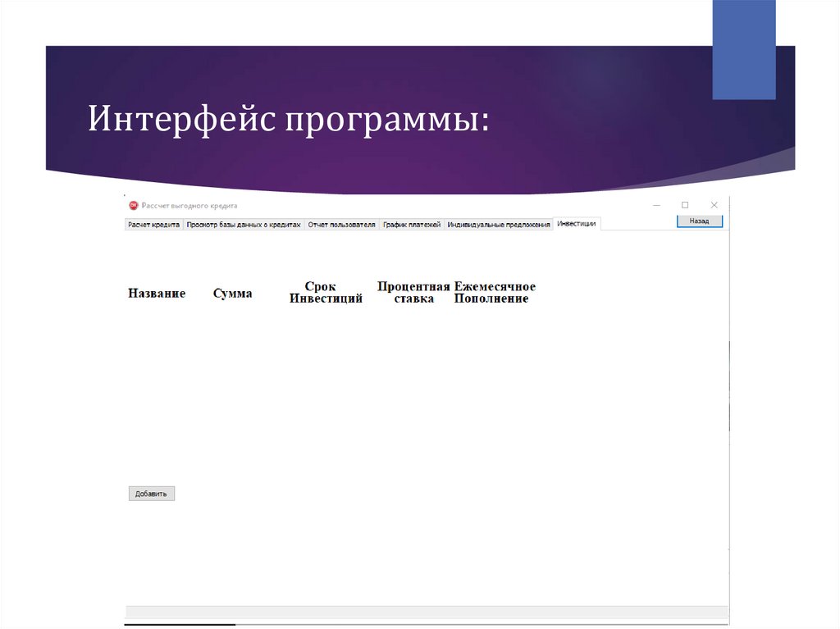Viewport: 840px width, 629px height.
Task: Click the Процентная ставка column header
Action: 413,293
